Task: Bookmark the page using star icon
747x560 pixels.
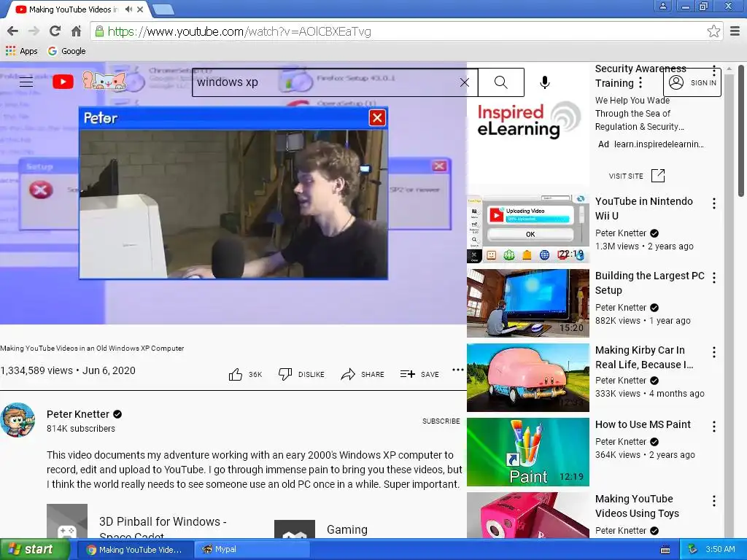Action: click(713, 31)
